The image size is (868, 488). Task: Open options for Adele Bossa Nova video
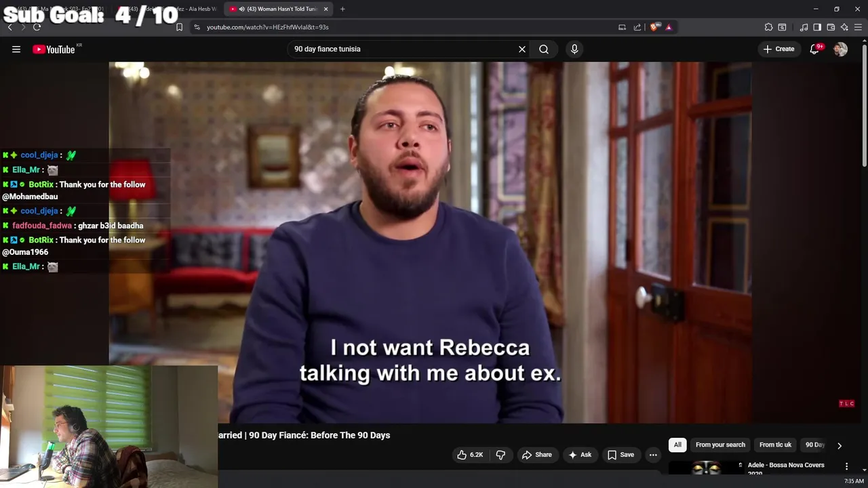846,466
